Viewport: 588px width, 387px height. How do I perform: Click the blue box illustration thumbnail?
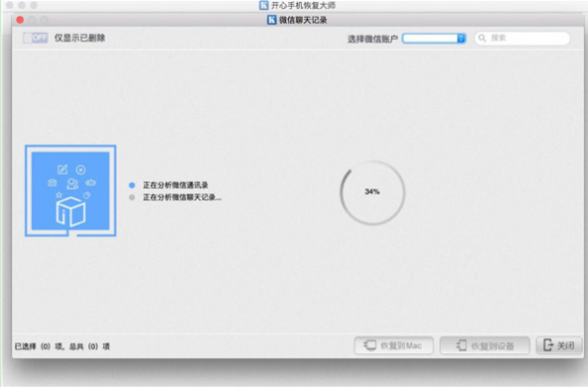(x=71, y=191)
